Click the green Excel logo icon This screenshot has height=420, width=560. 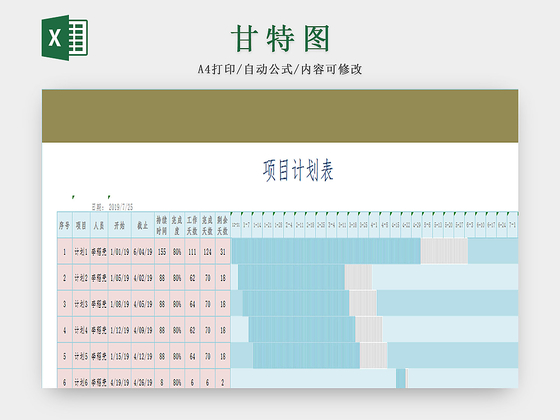65,38
